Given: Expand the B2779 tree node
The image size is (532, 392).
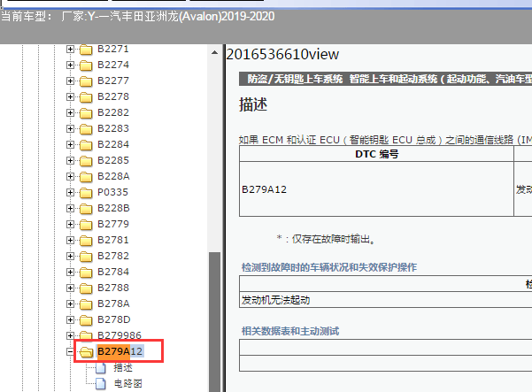Looking at the screenshot, I should 70,225.
